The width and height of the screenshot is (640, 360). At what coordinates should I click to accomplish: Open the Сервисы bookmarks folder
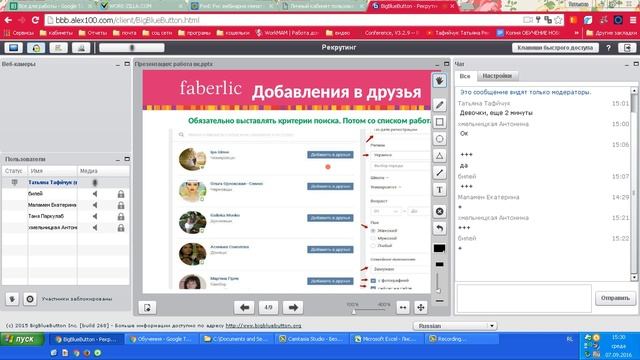19,33
